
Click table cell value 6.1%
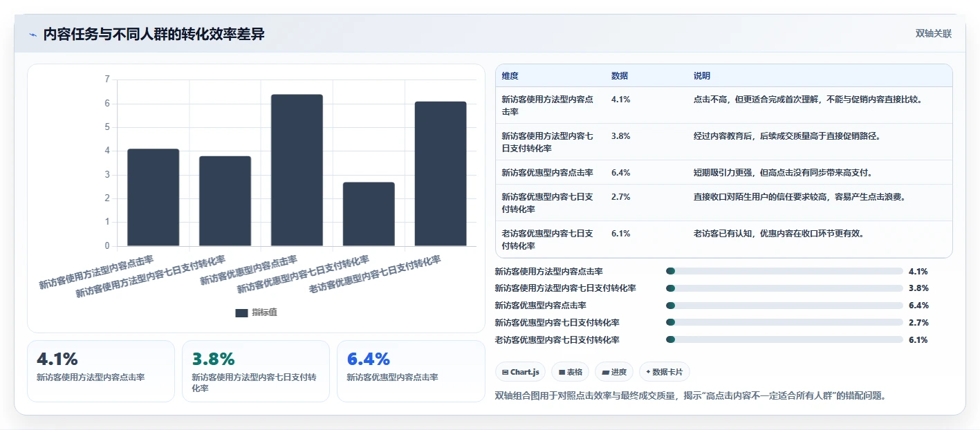[x=620, y=234]
